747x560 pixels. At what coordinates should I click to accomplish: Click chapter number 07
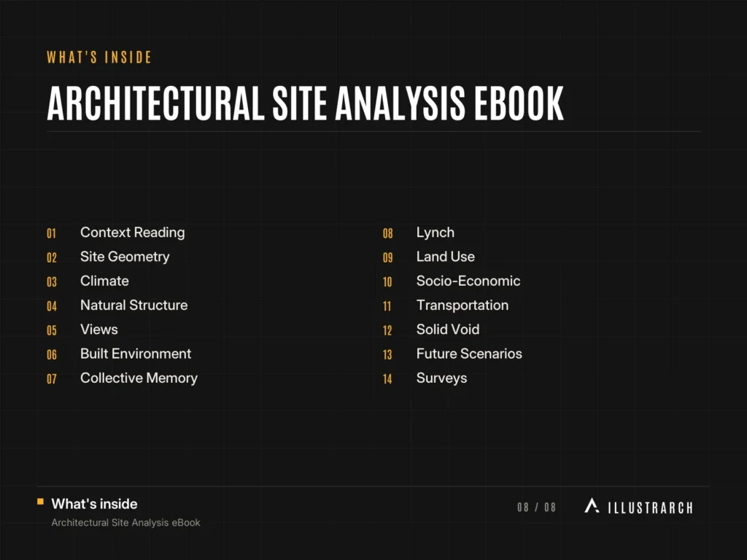pos(52,379)
